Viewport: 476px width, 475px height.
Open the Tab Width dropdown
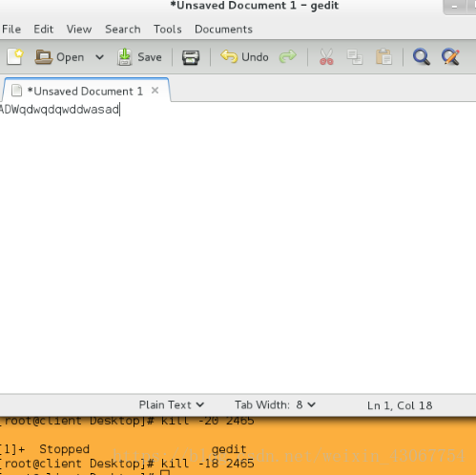[x=275, y=404]
